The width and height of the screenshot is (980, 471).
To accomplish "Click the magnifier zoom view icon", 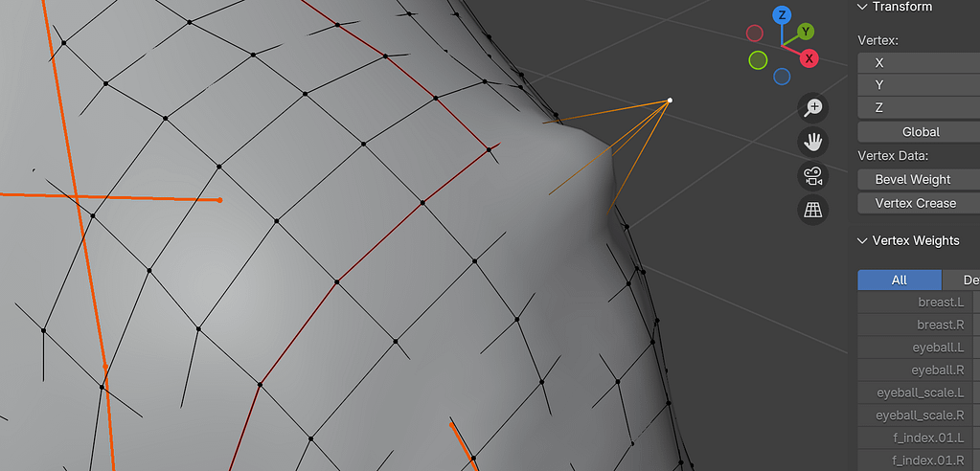I will click(813, 107).
